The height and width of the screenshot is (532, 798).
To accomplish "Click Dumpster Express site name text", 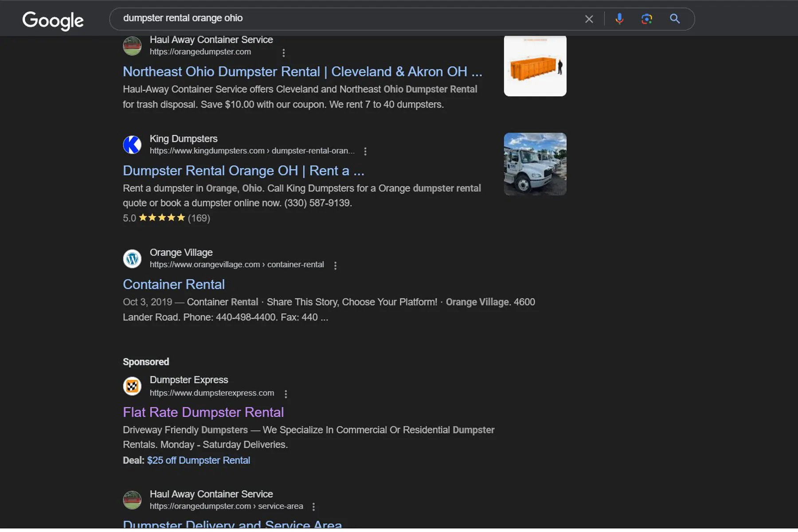I will point(189,380).
